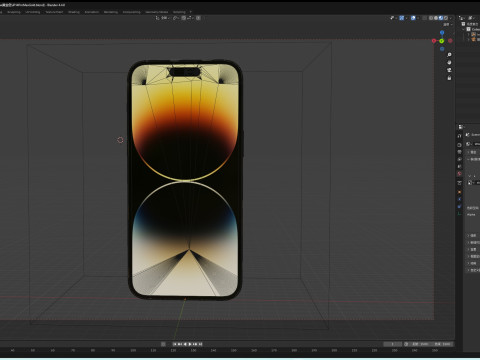Switch to the Geometry Nodes workspace tab
480x360 pixels.
pos(157,12)
